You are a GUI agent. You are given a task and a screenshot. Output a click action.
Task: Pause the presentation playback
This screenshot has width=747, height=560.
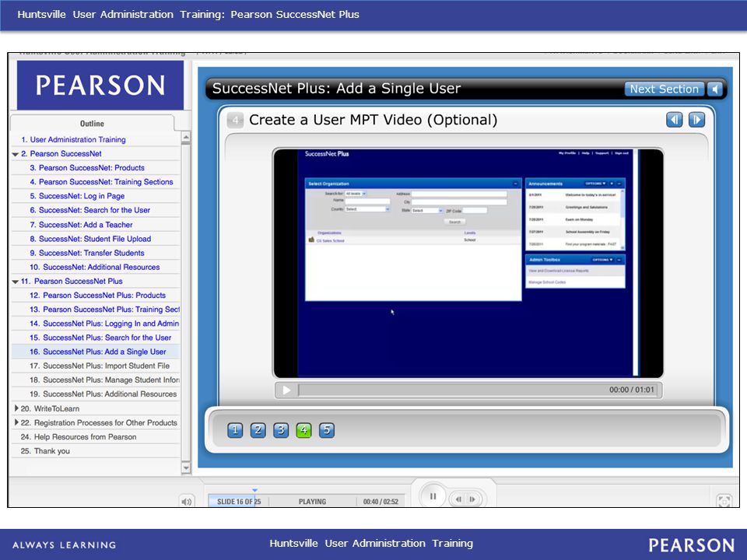tap(433, 496)
